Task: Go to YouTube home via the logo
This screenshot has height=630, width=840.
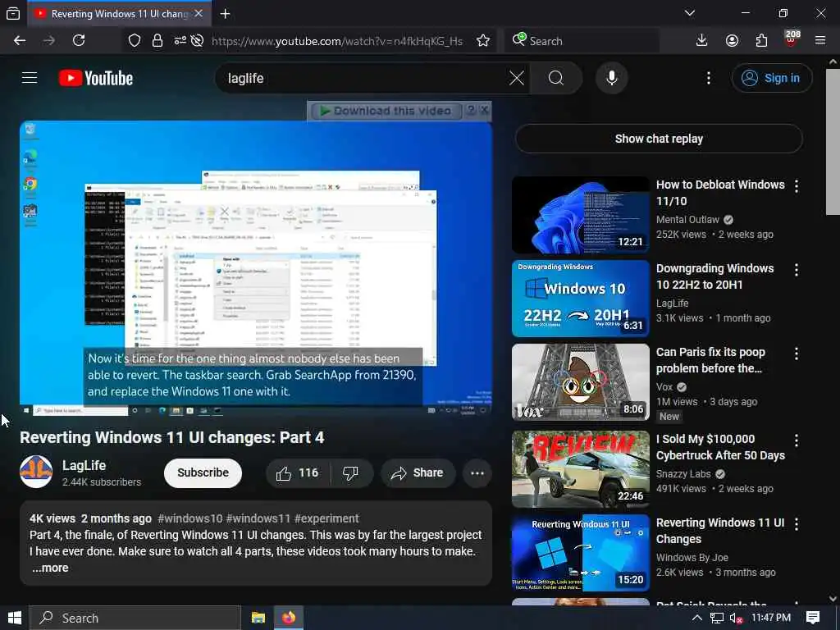Action: point(96,78)
